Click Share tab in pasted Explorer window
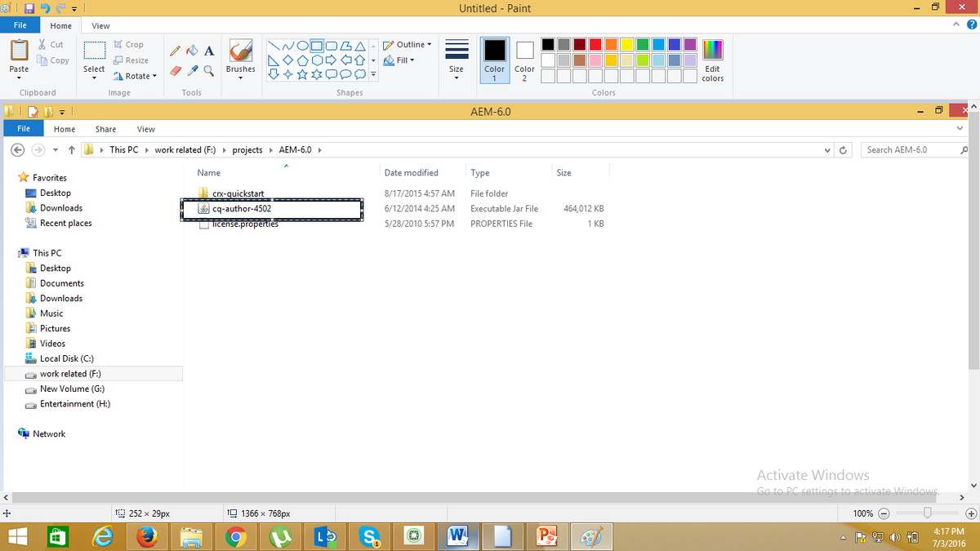980x551 pixels. pos(105,129)
